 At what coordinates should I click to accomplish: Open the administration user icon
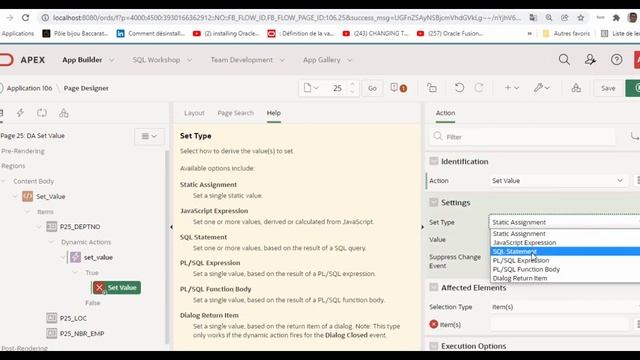[x=590, y=60]
